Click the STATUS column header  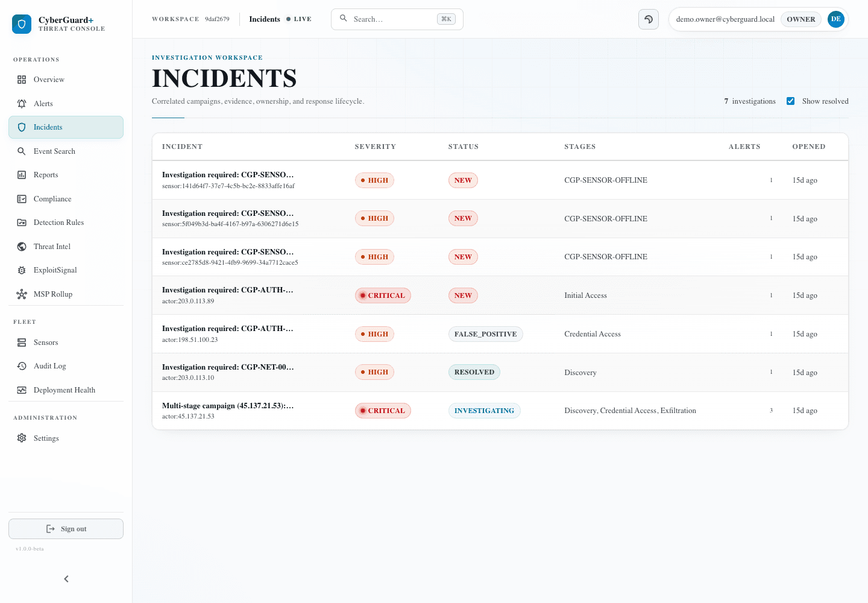click(x=464, y=147)
